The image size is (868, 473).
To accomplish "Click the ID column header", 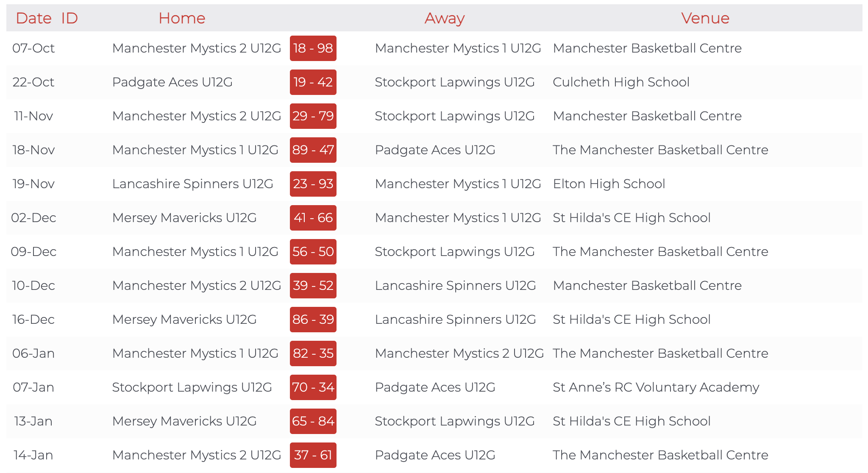I will click(70, 18).
